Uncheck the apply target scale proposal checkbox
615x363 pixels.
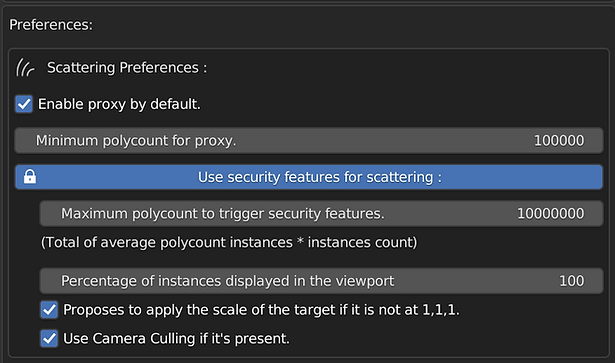49,310
